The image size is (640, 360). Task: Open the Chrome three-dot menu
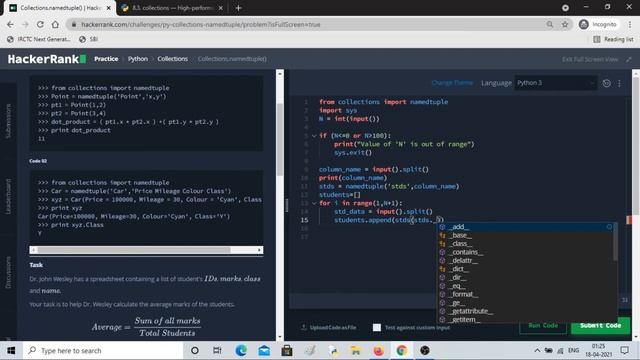tap(631, 24)
